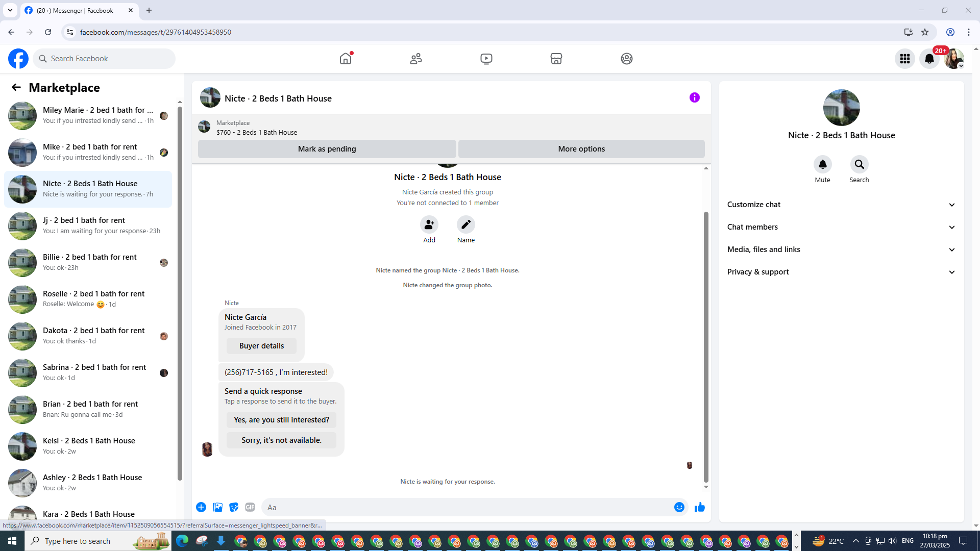Open Dakota conversation
Image resolution: width=980 pixels, height=551 pixels.
click(x=88, y=336)
